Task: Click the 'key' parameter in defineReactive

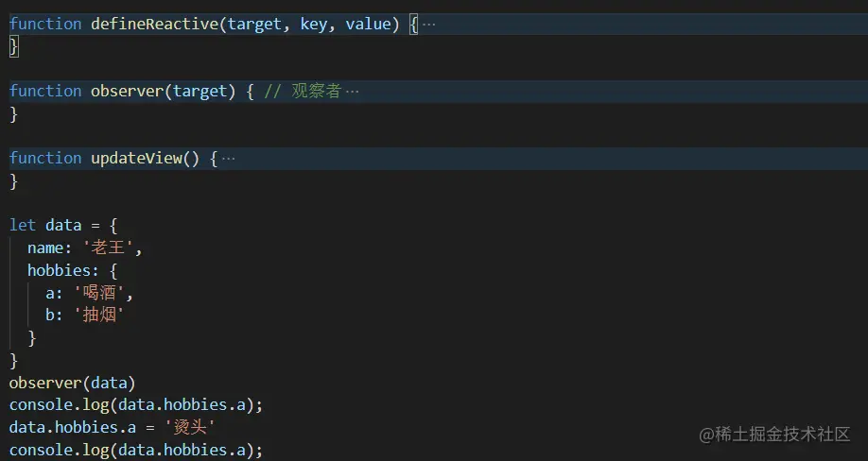Action: click(313, 25)
